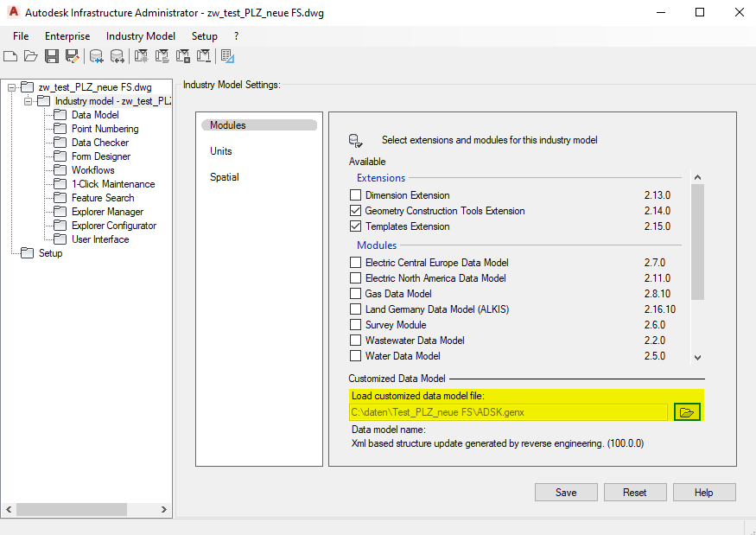Enable the Gas Data Model checkbox

355,293
